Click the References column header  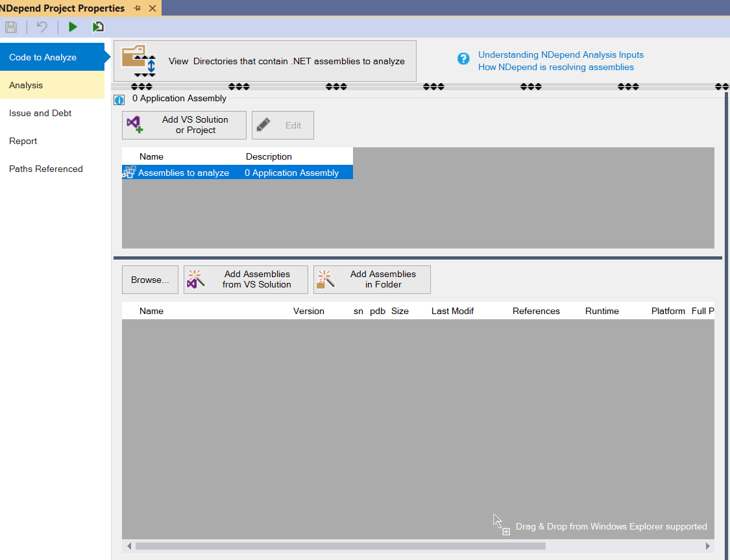[536, 311]
